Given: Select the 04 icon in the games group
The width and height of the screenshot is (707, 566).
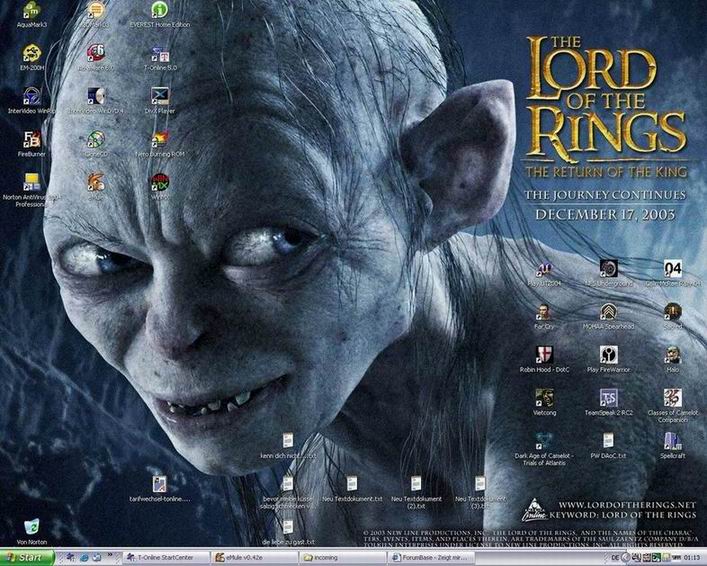Looking at the screenshot, I should 672,269.
